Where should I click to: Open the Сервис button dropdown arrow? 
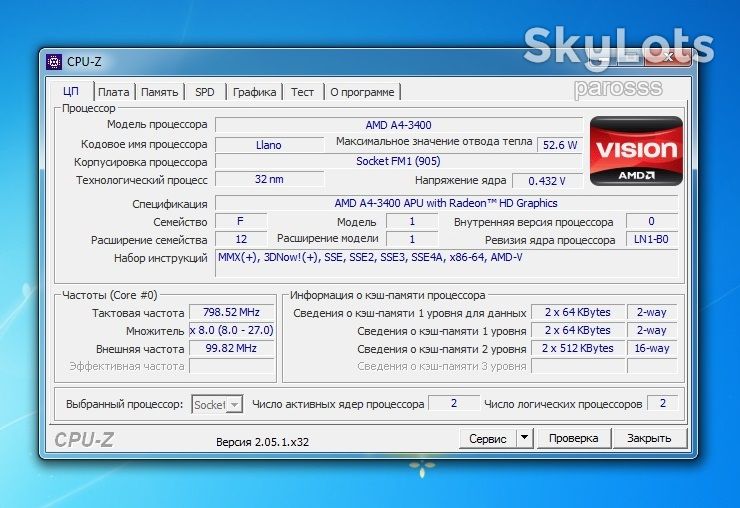[x=524, y=438]
